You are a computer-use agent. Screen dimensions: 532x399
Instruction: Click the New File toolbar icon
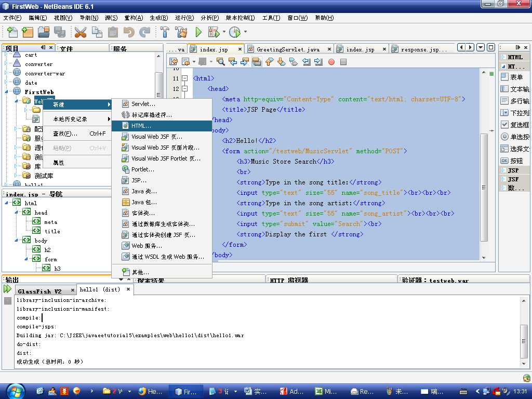[12, 32]
